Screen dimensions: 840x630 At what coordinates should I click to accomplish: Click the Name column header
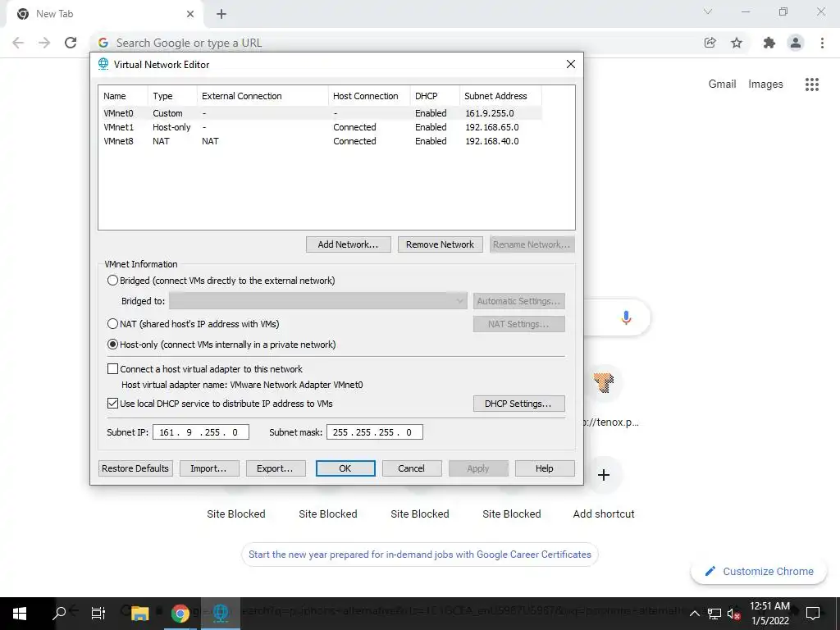pos(123,96)
